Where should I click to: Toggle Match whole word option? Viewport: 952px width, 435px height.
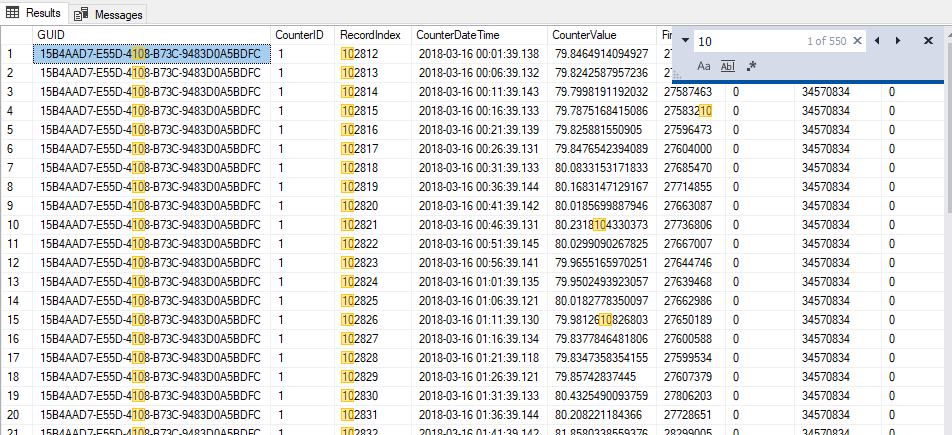[x=727, y=66]
